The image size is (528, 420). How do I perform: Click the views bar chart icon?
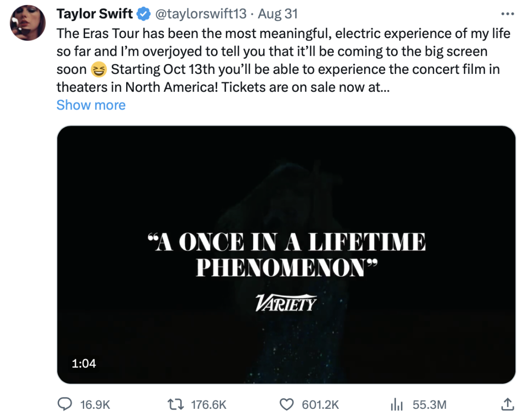(x=396, y=404)
